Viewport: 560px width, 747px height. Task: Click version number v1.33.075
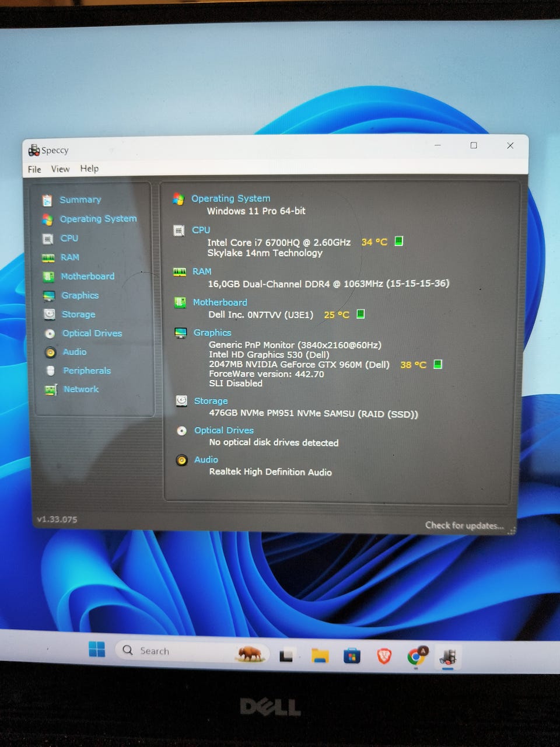[57, 519]
